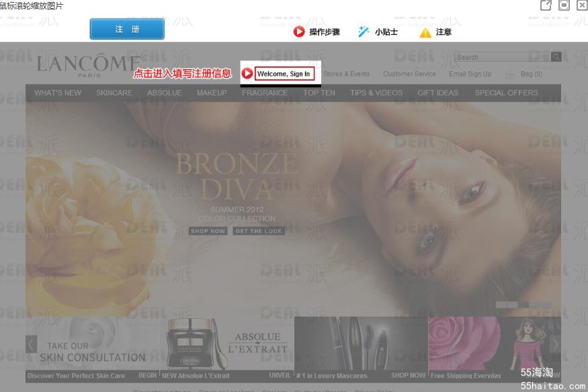Screen dimensions: 588x392
Task: Click the blue 注册 button
Action: click(x=127, y=29)
